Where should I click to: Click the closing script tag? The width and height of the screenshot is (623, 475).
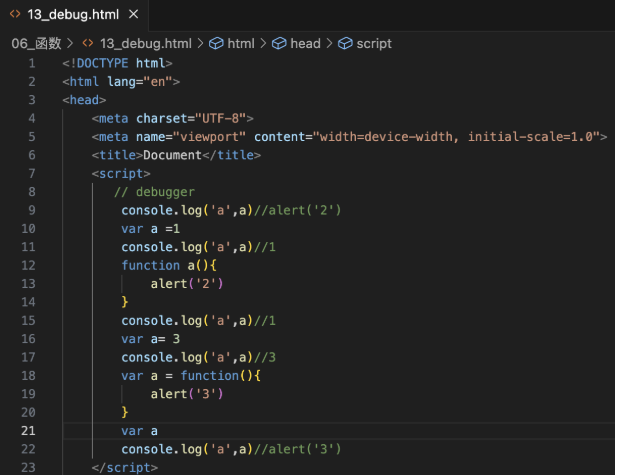point(125,467)
